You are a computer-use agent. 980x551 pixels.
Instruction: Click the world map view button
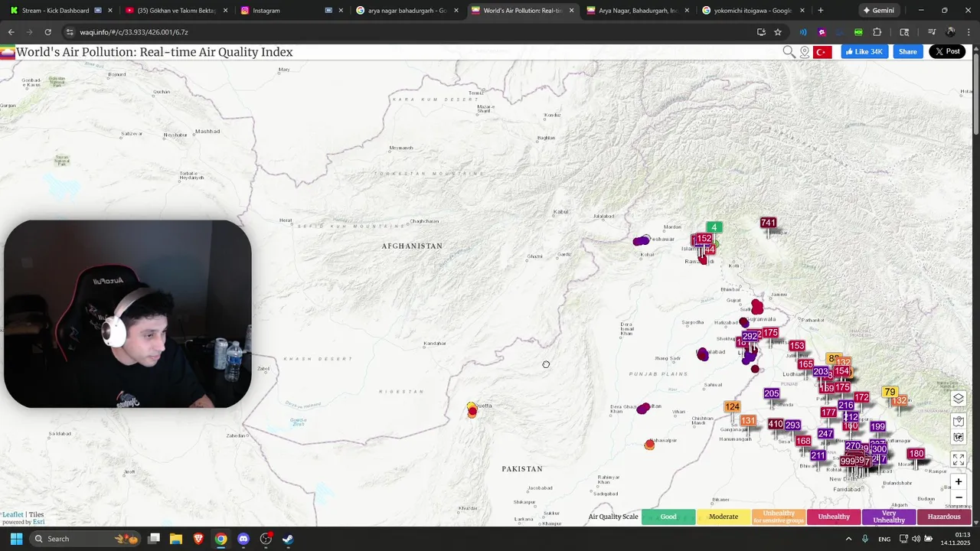pyautogui.click(x=959, y=438)
